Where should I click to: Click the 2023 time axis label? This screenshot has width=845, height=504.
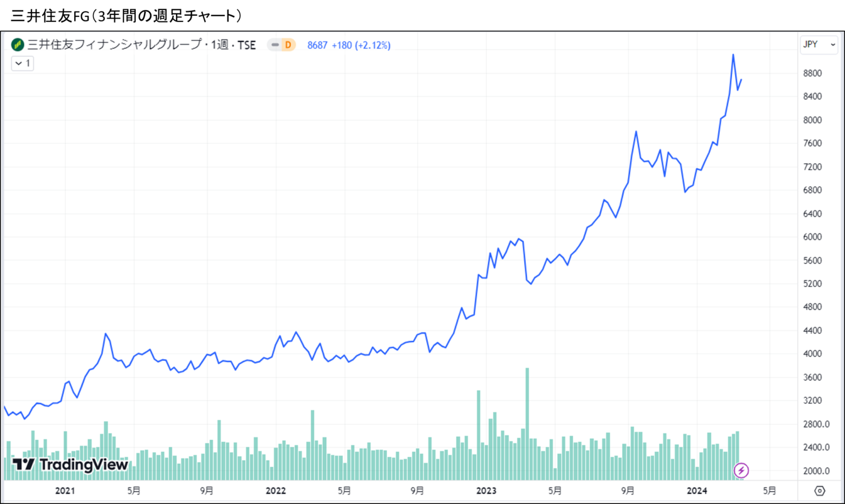click(x=486, y=491)
